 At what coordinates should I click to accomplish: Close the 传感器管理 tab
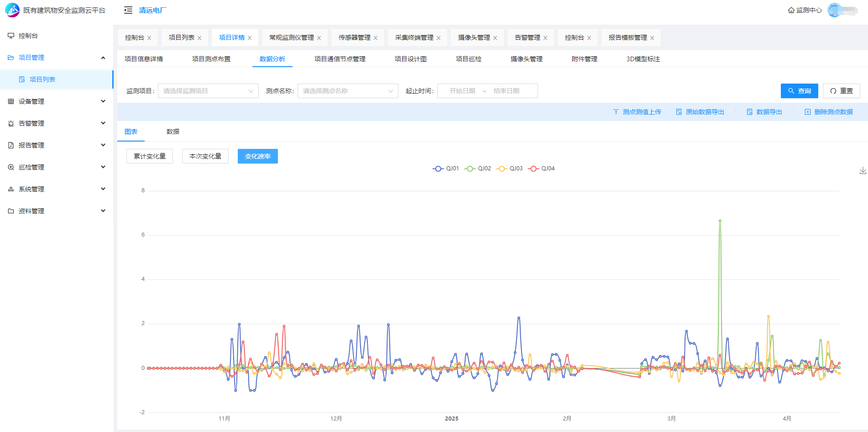[376, 38]
